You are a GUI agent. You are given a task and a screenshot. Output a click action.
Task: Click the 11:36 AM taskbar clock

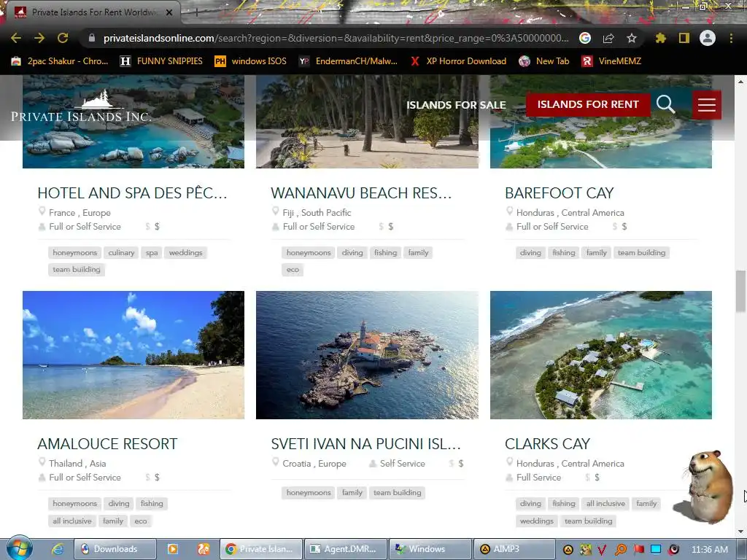709,549
